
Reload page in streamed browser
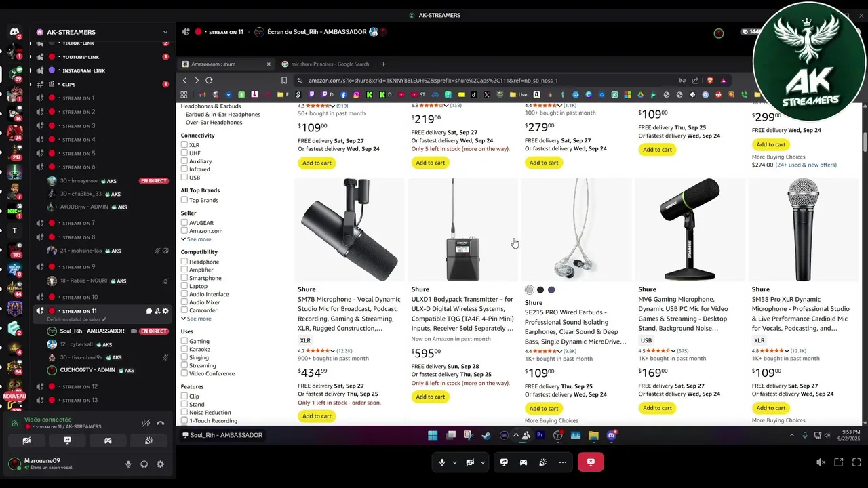pos(209,80)
